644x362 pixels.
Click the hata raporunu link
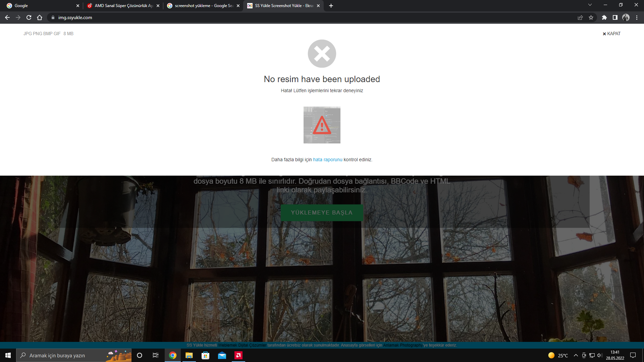(327, 160)
